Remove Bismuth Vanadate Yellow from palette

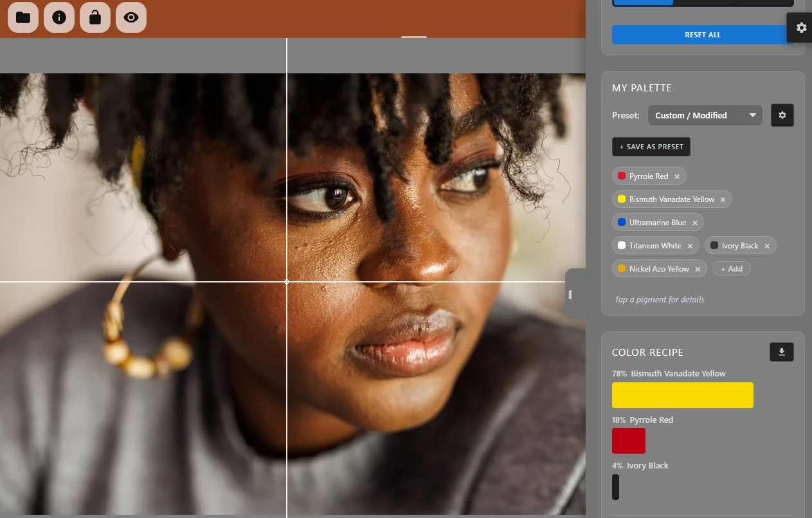point(723,199)
